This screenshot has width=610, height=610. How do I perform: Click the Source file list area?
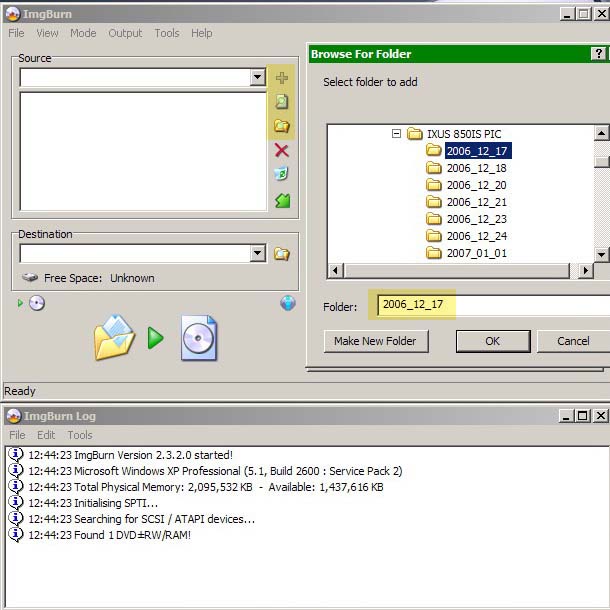[x=143, y=151]
